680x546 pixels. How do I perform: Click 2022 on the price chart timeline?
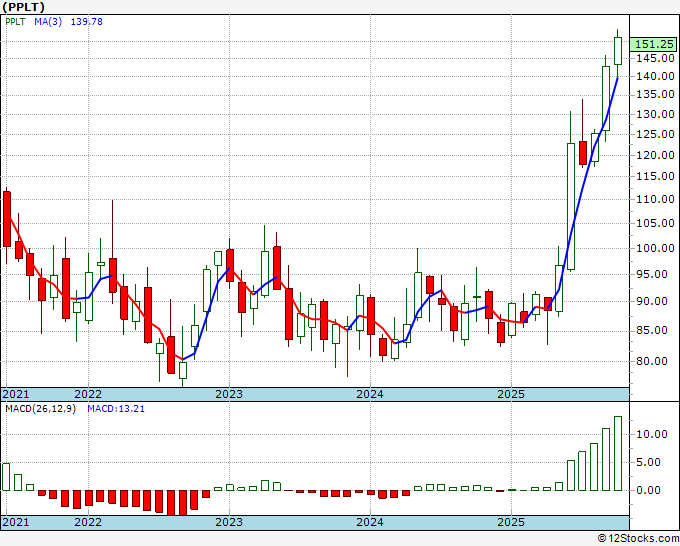click(x=88, y=394)
